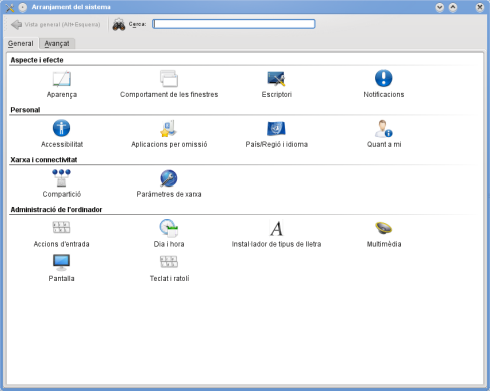The image size is (490, 391).
Task: Open the Escriptori settings icon
Action: pyautogui.click(x=276, y=79)
